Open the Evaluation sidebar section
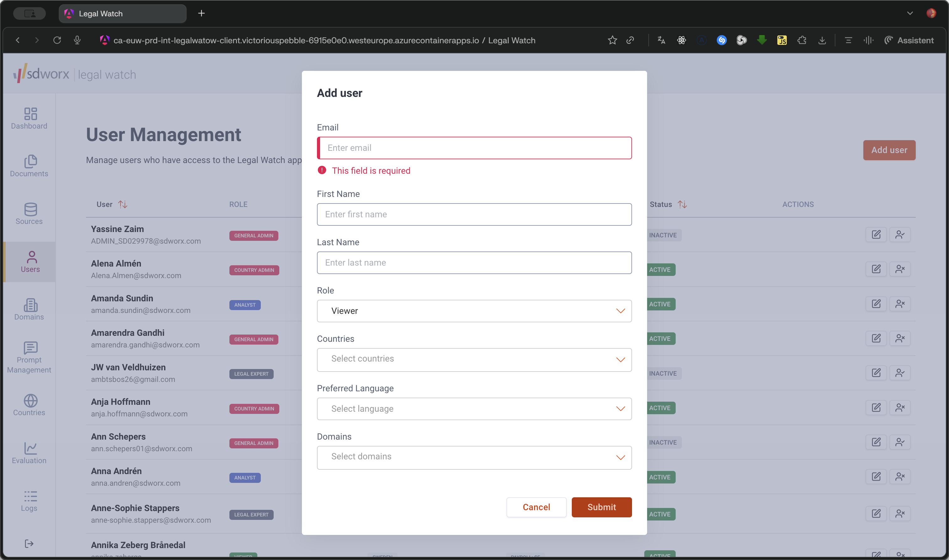The height and width of the screenshot is (560, 949). pos(29,453)
